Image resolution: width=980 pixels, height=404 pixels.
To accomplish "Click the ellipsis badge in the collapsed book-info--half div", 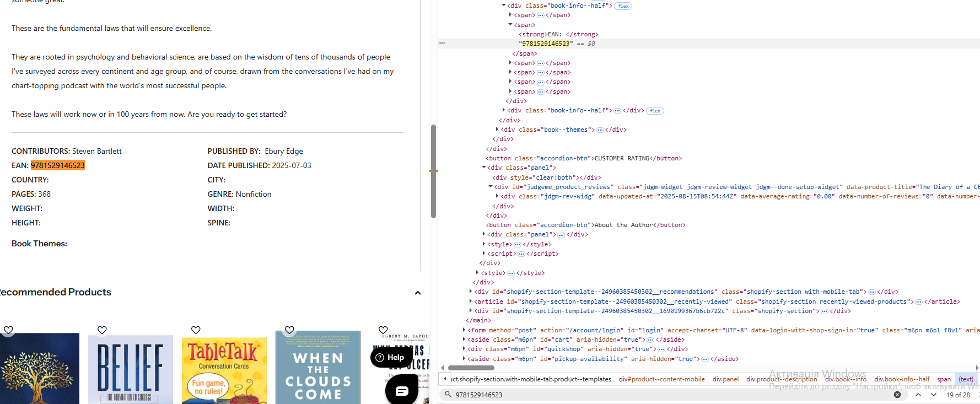I will coord(617,111).
